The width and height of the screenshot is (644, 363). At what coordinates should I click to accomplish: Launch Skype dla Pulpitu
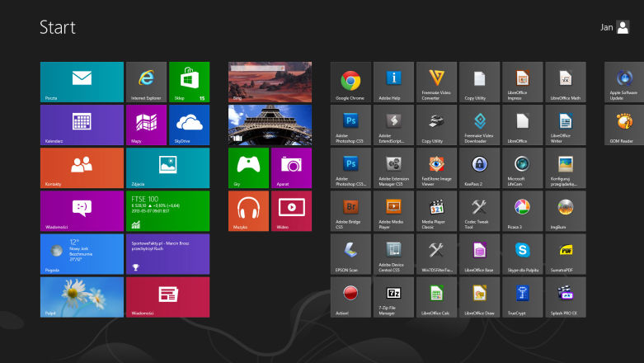523,254
